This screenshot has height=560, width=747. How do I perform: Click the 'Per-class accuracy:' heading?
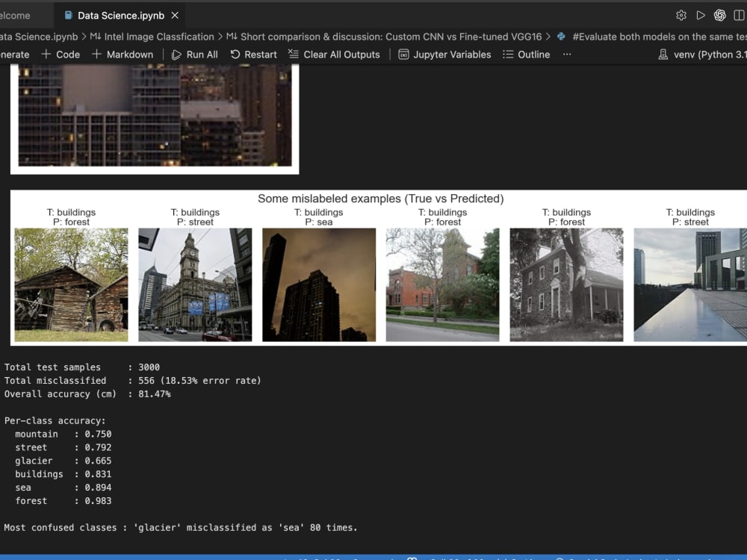(55, 420)
